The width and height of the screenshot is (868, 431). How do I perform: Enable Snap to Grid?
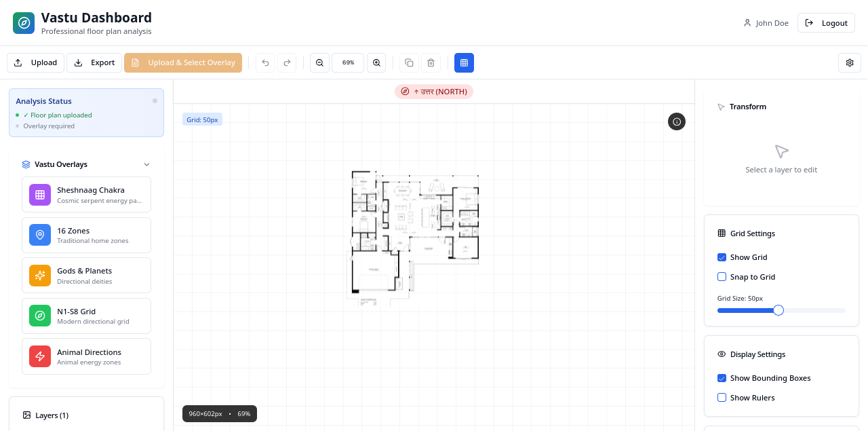point(722,276)
